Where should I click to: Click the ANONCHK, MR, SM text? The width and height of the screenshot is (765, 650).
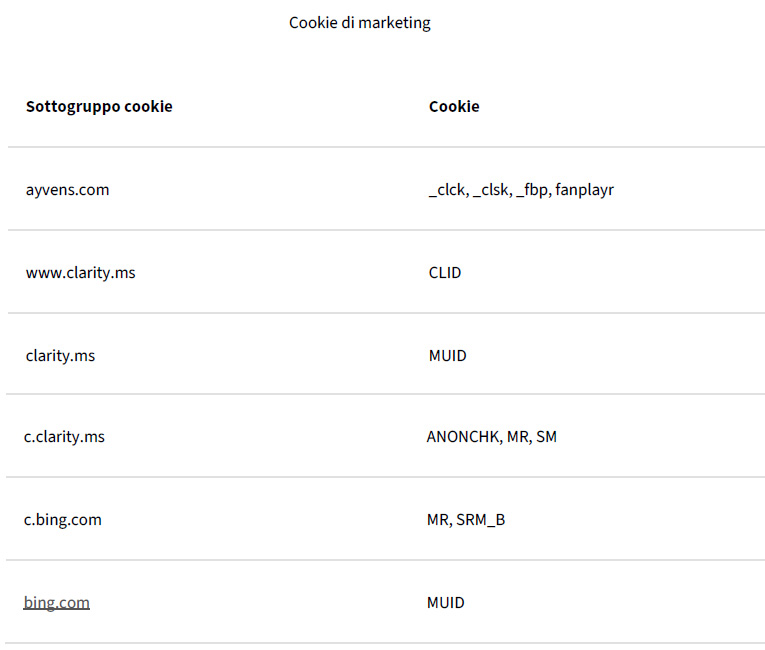click(491, 437)
